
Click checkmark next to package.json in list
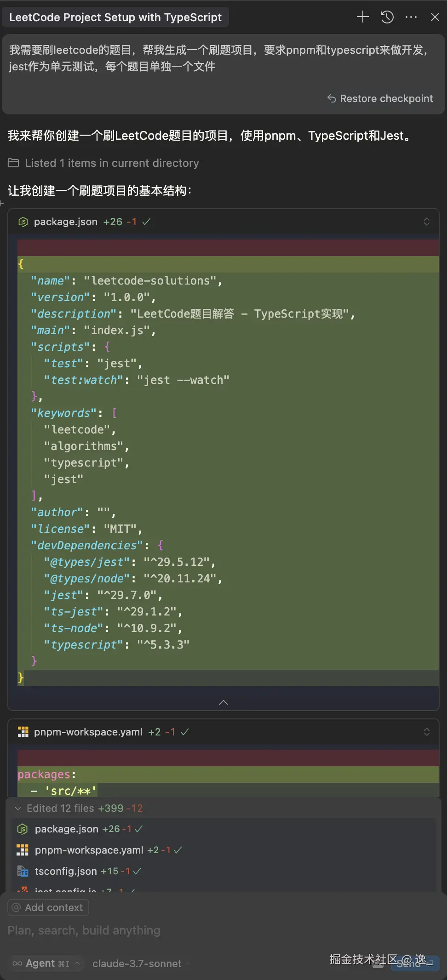tap(138, 829)
